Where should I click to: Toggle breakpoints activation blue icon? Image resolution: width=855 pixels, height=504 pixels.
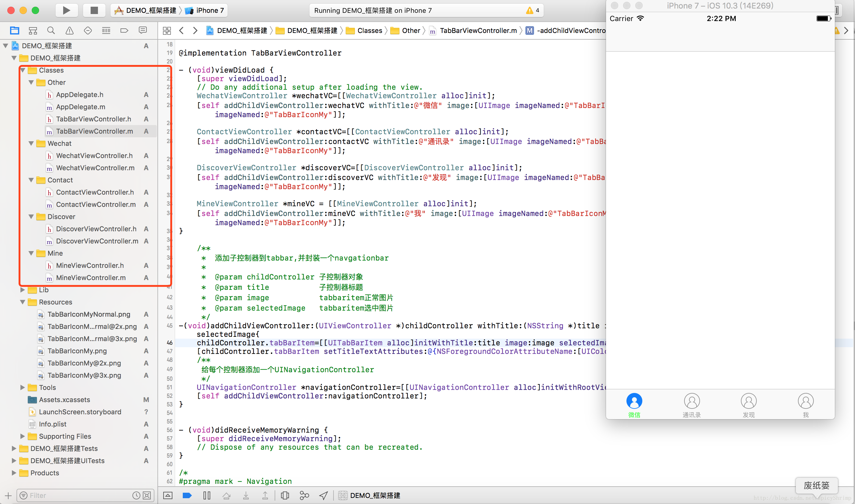187,495
